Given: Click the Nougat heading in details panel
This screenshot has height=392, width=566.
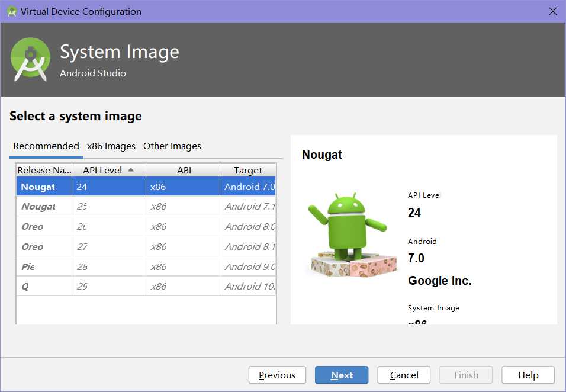Looking at the screenshot, I should (322, 155).
